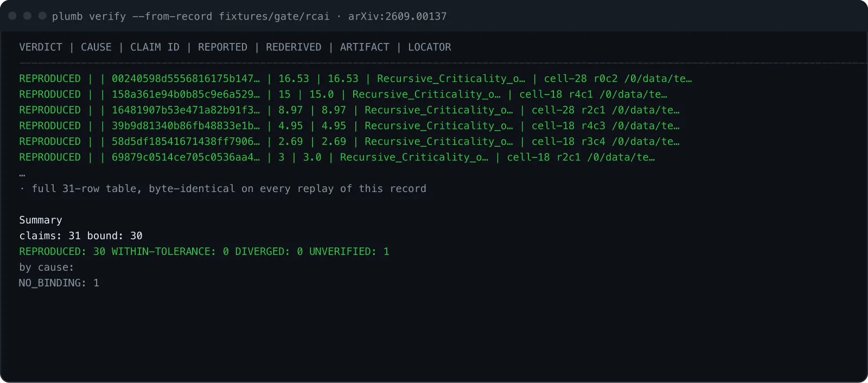
Task: Select claim ID 39b9d81340b86fb48833e1b…
Action: click(186, 126)
